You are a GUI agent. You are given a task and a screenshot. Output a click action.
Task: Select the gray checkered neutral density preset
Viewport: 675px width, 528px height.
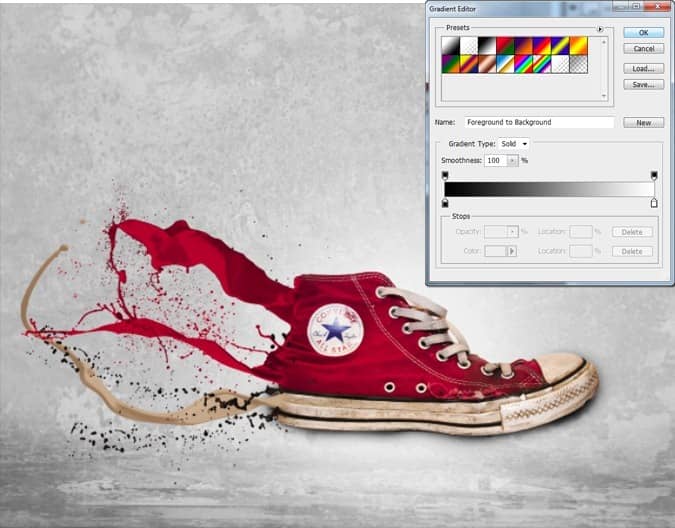579,64
